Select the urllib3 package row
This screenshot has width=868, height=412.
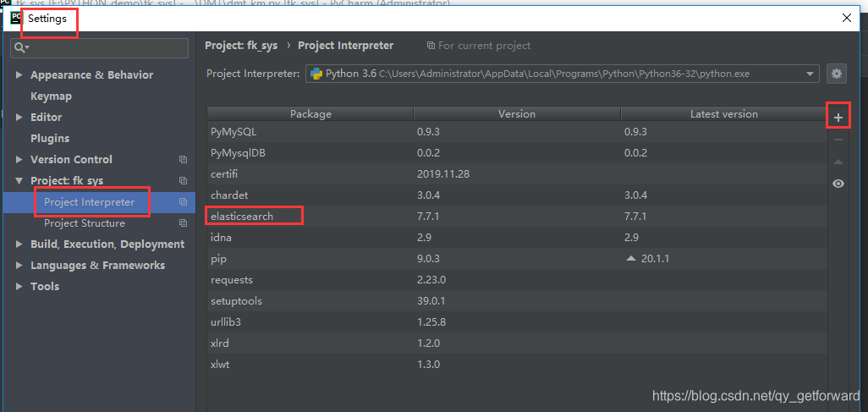517,322
